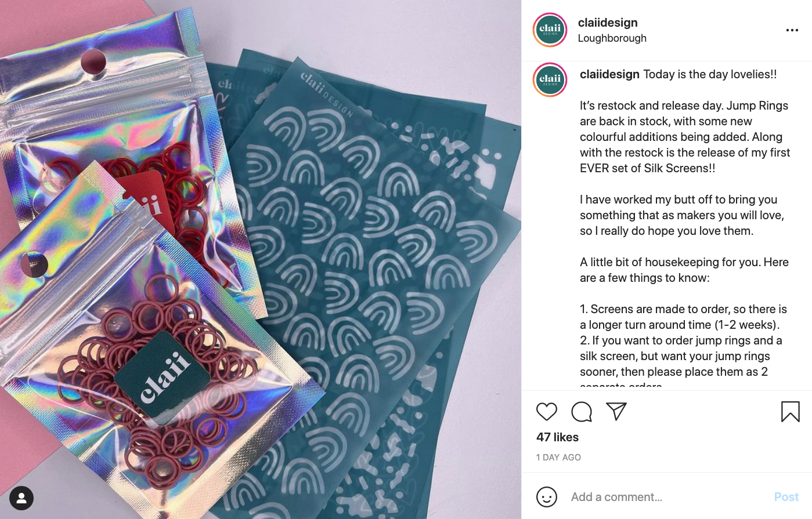Click the silk screen photo
The image size is (812, 519).
(261, 259)
